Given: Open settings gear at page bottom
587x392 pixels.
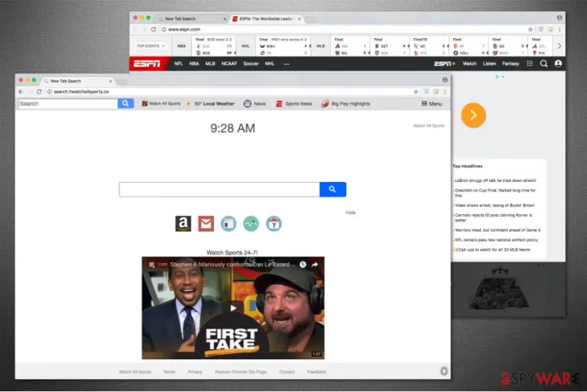Looking at the screenshot, I should (444, 371).
